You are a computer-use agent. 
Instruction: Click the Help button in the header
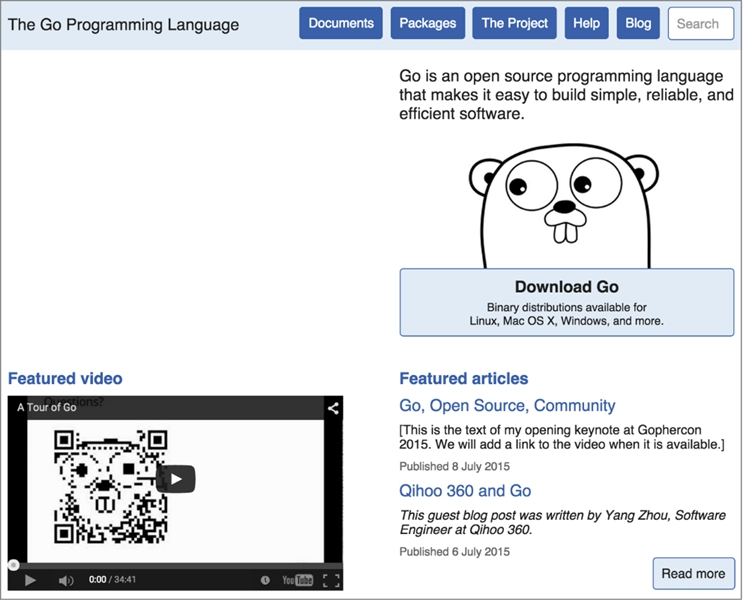coord(586,23)
